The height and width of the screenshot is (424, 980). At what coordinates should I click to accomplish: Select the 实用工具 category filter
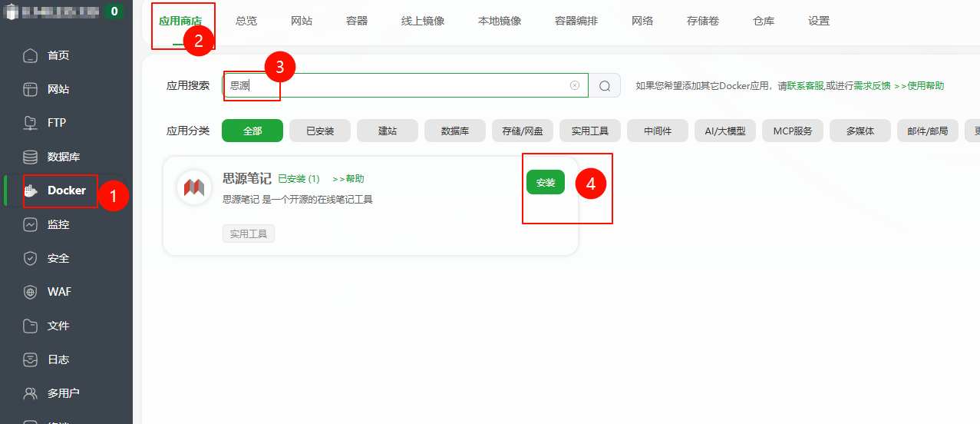(x=590, y=131)
